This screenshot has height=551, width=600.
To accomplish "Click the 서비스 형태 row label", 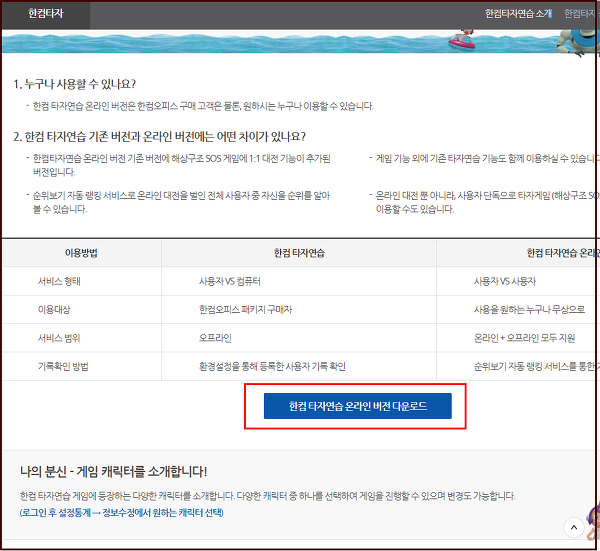I will [x=59, y=281].
